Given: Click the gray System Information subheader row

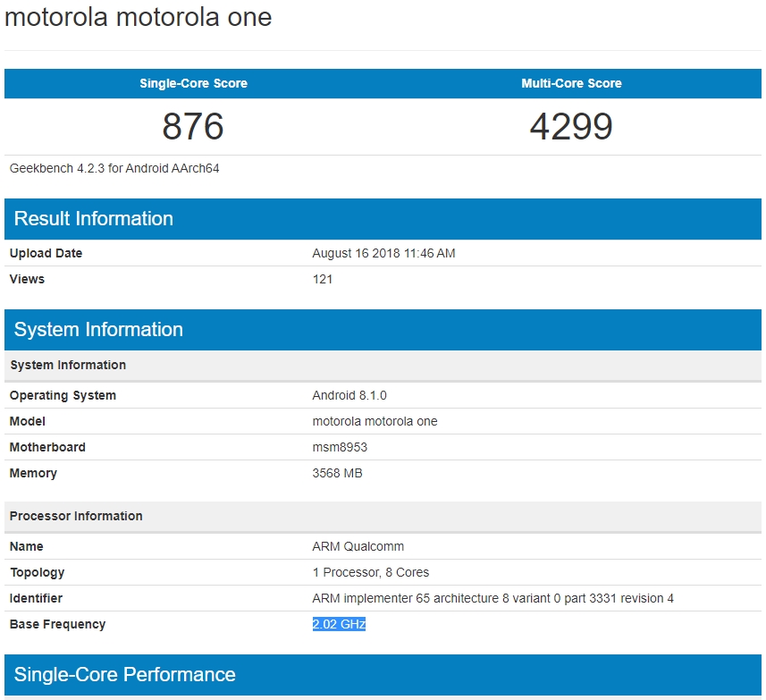Looking at the screenshot, I should [383, 366].
